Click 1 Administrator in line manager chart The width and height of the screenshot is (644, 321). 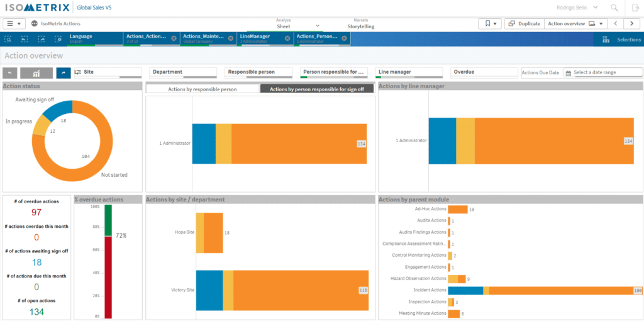(411, 140)
